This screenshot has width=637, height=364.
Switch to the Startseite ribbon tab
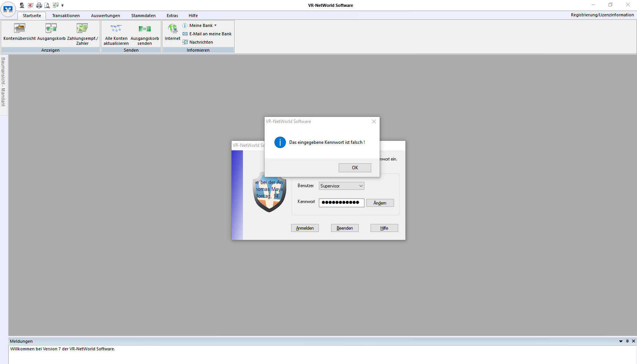pos(32,16)
